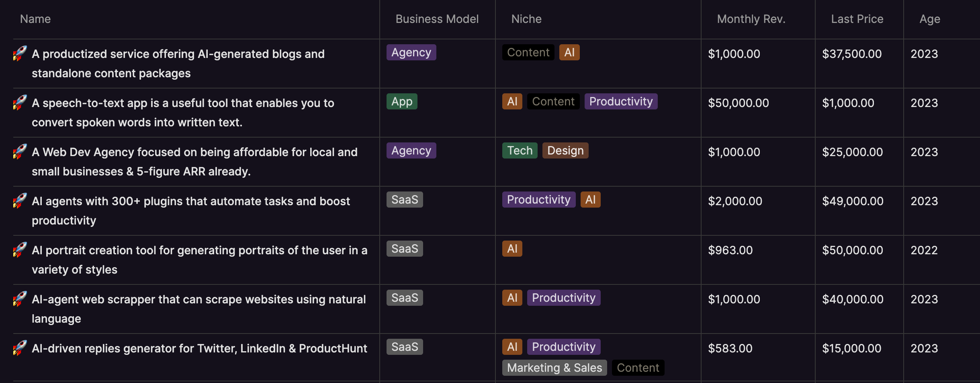Sort by the Monthly Rev. column header
Image resolution: width=980 pixels, height=383 pixels.
(x=751, y=19)
